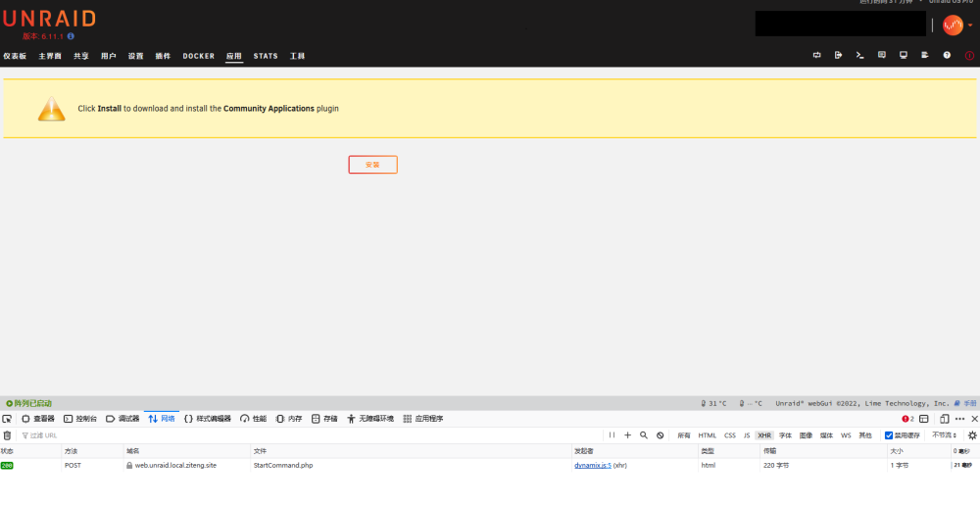Select the 字体 fonts filter
Image resolution: width=980 pixels, height=510 pixels.
pyautogui.click(x=785, y=435)
